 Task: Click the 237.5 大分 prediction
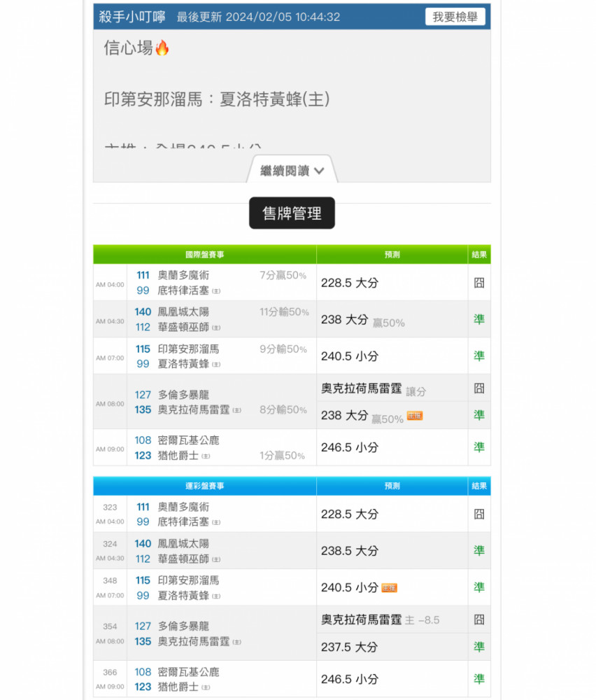click(350, 647)
